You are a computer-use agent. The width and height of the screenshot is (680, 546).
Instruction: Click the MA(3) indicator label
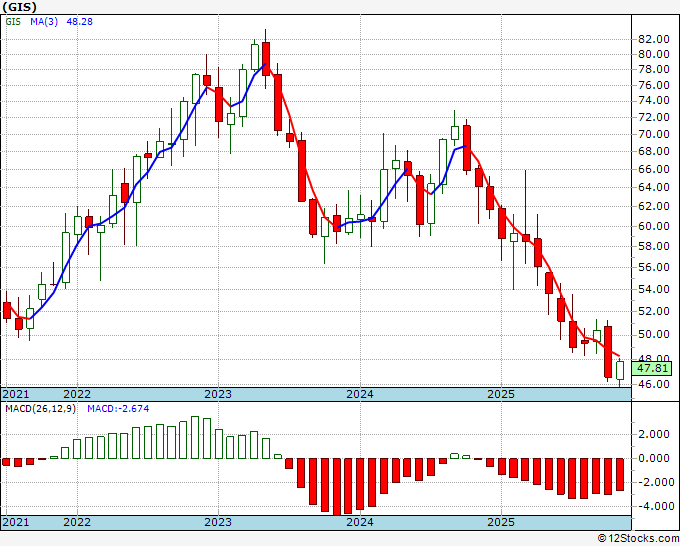click(x=44, y=22)
